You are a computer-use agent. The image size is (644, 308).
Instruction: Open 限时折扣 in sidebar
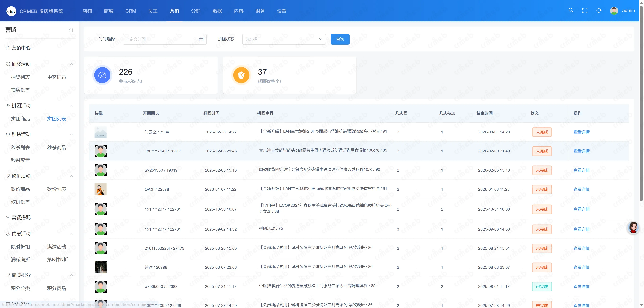point(20,247)
